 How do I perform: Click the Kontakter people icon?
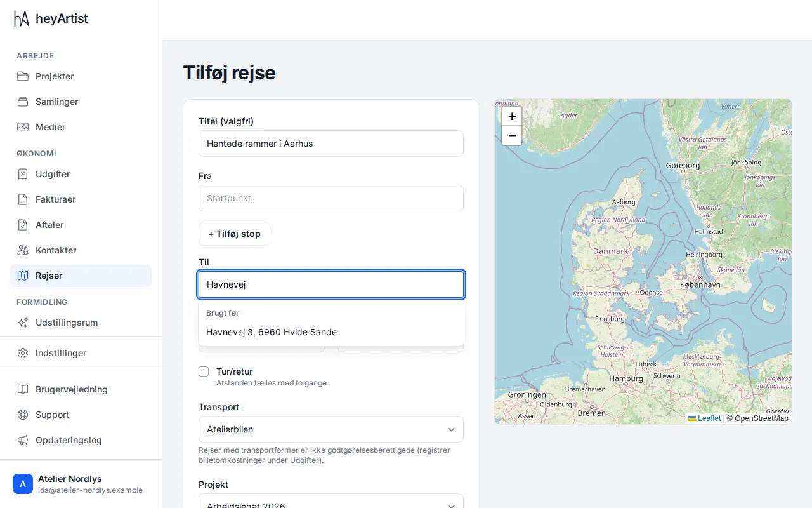tap(23, 250)
